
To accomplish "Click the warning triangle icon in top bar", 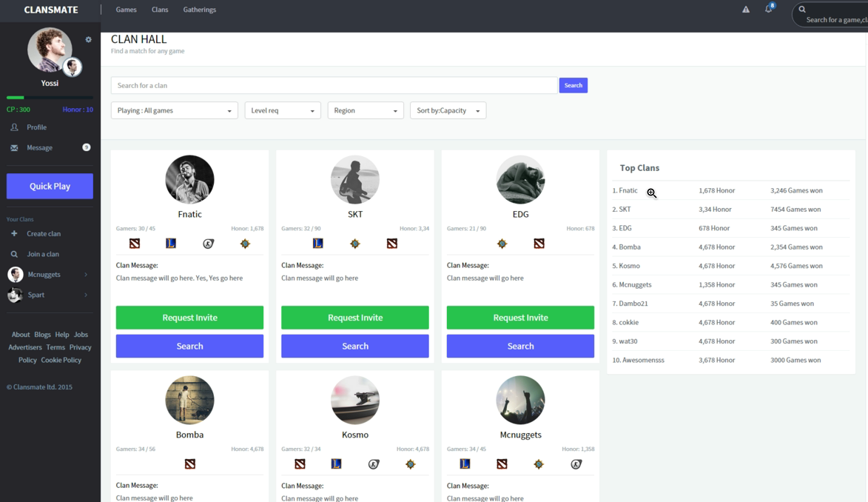I will (x=746, y=10).
